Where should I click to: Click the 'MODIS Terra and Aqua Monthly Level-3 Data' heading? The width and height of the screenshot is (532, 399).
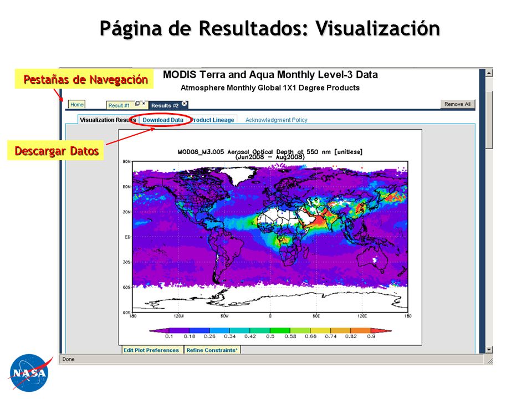[270, 75]
